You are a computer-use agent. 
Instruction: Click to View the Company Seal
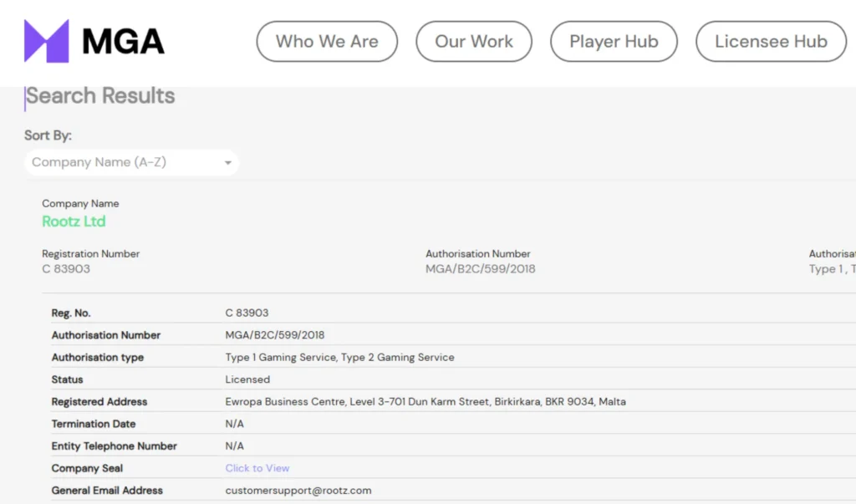[257, 468]
